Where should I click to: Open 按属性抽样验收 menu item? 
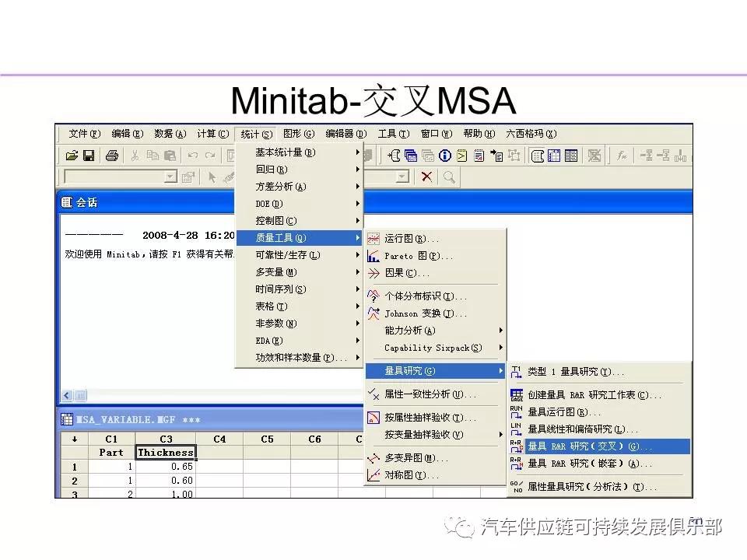[434, 418]
